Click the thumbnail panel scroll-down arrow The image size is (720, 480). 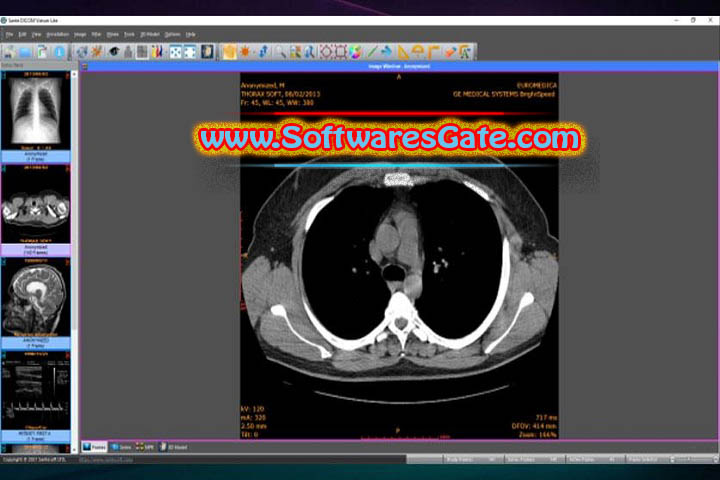coord(74,449)
